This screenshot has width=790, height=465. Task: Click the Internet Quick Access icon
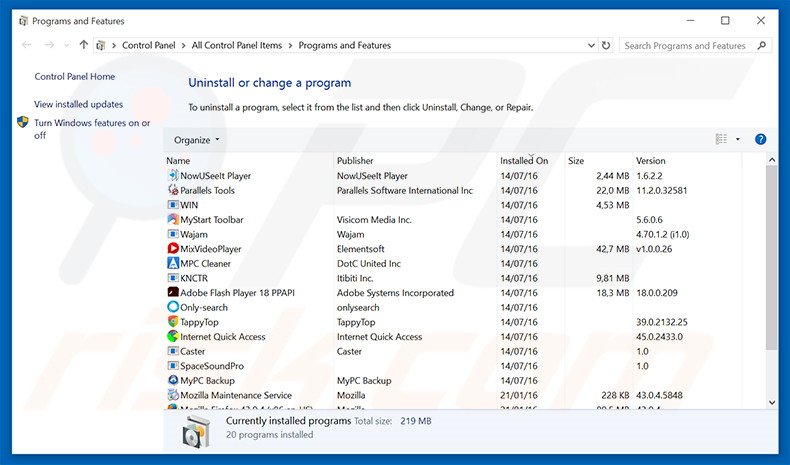tap(173, 337)
